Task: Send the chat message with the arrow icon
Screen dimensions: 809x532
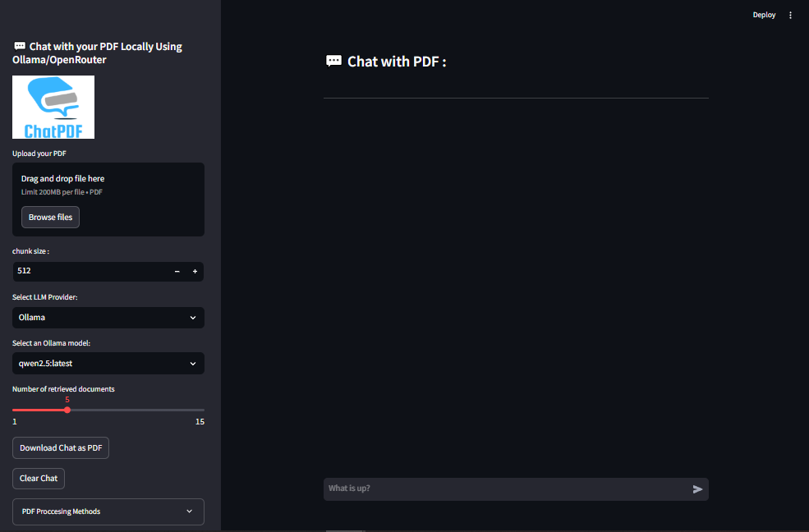Action: click(x=697, y=488)
